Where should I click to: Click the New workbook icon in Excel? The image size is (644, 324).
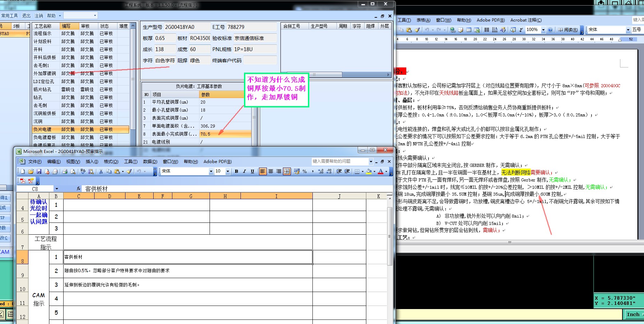click(23, 171)
